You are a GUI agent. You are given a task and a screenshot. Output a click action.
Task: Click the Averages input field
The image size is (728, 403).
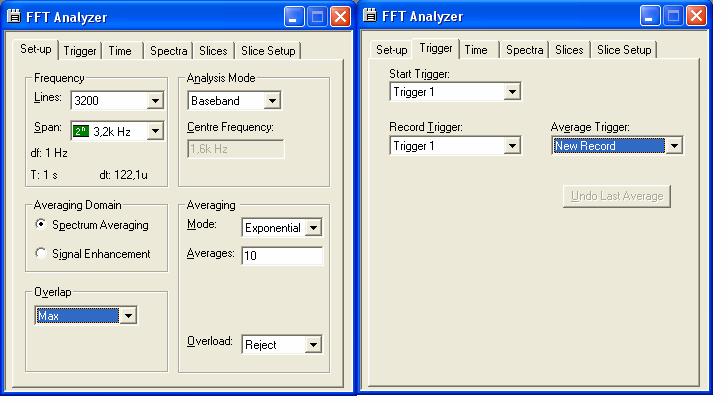click(x=282, y=257)
